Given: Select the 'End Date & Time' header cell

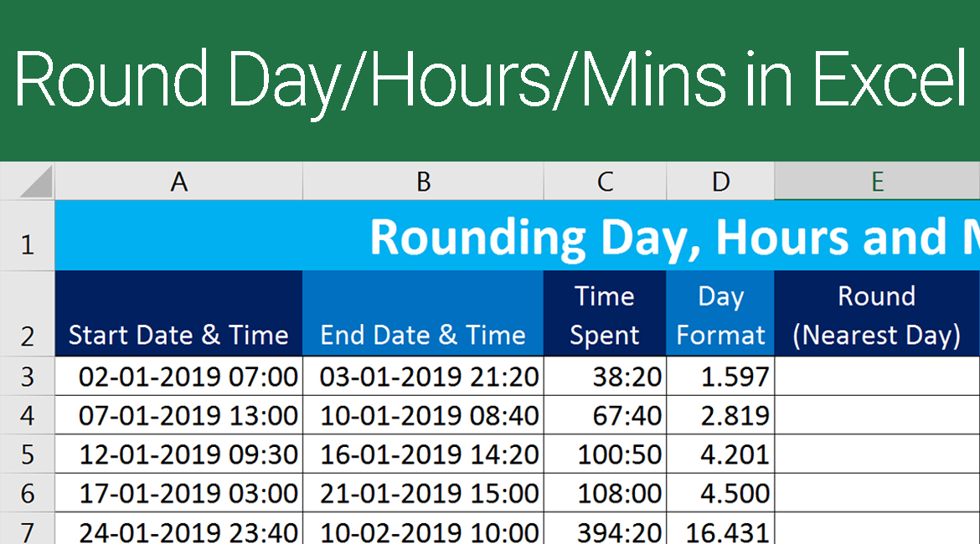Looking at the screenshot, I should click(x=423, y=314).
